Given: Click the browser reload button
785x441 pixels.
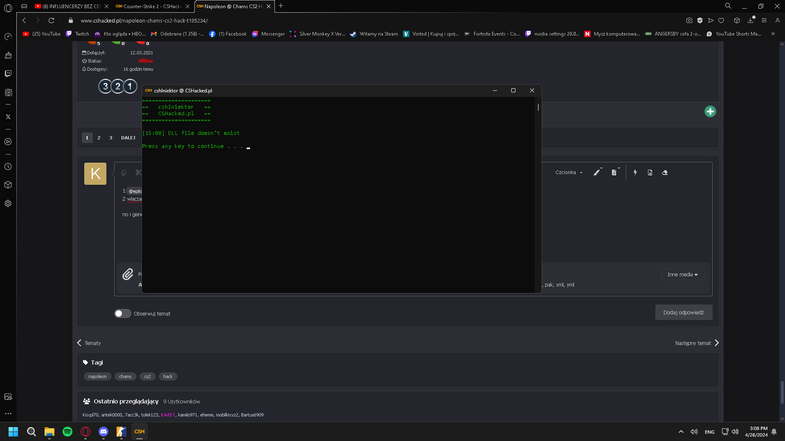Looking at the screenshot, I should pos(51,20).
